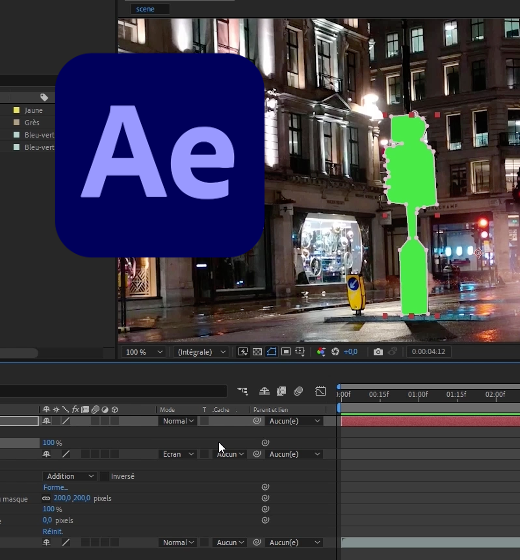520x560 pixels.
Task: Click the Parent et lien column header
Action: (x=271, y=410)
